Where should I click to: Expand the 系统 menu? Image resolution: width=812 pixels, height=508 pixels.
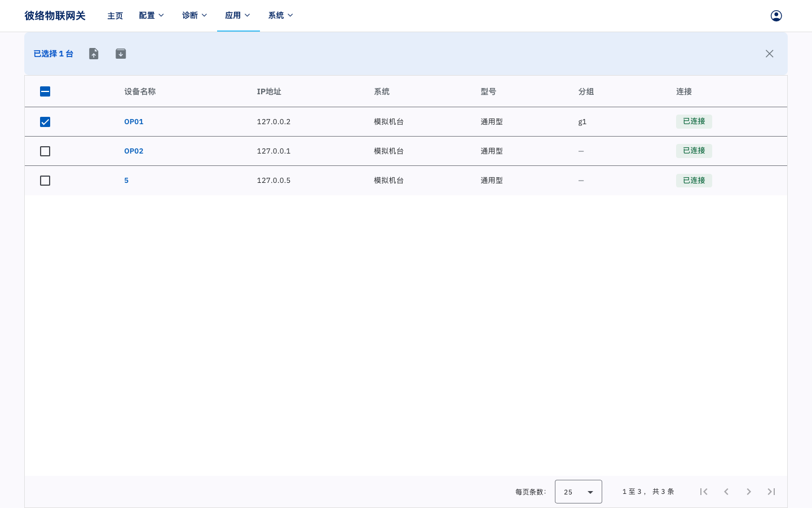281,15
